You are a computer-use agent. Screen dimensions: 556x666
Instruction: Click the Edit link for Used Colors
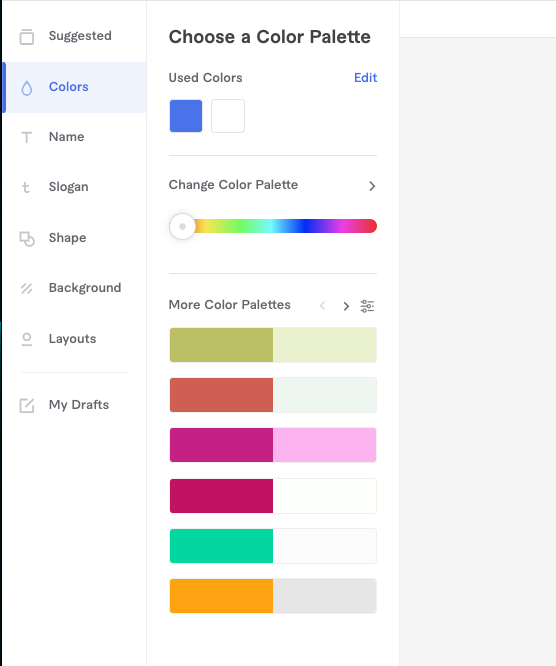click(x=365, y=78)
